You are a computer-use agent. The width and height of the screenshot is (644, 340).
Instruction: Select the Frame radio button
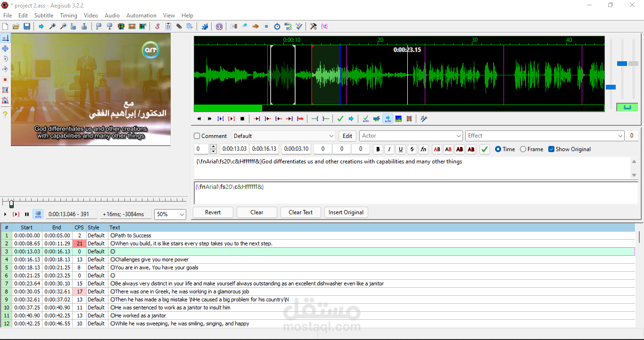tap(532, 149)
